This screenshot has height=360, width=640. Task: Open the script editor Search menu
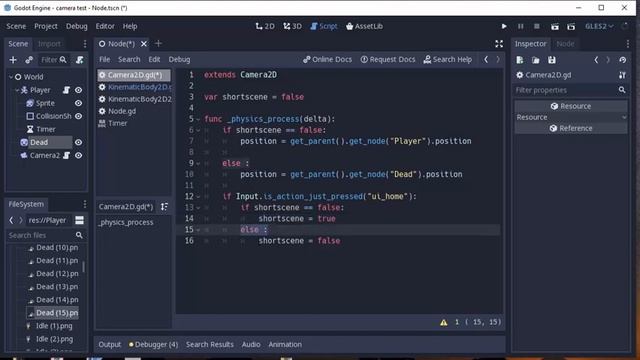[129, 59]
